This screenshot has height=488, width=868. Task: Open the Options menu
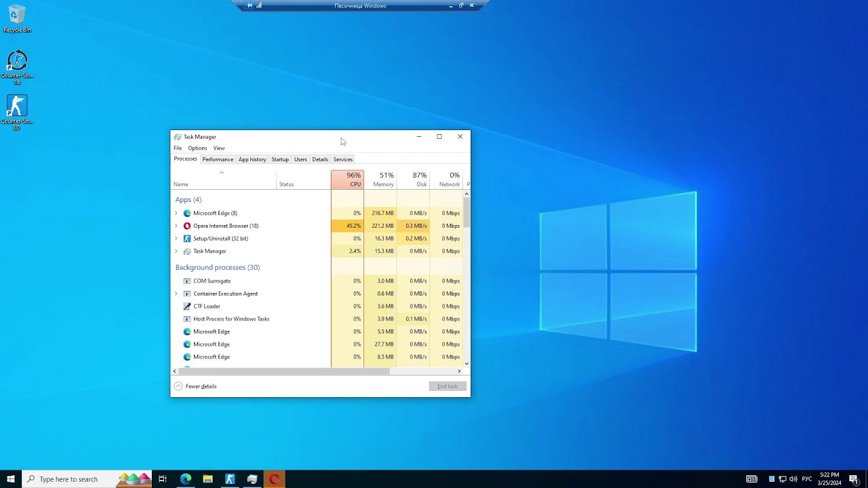[197, 148]
